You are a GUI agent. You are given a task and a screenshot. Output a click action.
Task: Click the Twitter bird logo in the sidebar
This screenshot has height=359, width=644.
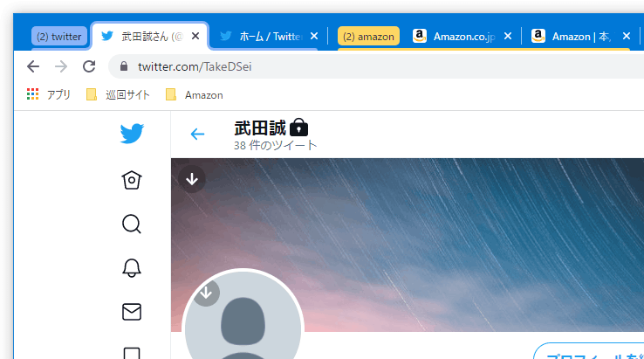pyautogui.click(x=132, y=134)
